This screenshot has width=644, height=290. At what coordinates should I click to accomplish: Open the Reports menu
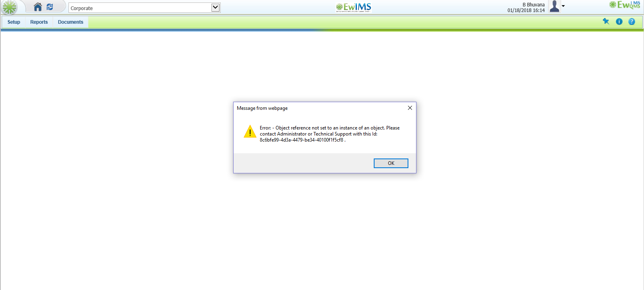click(x=39, y=22)
